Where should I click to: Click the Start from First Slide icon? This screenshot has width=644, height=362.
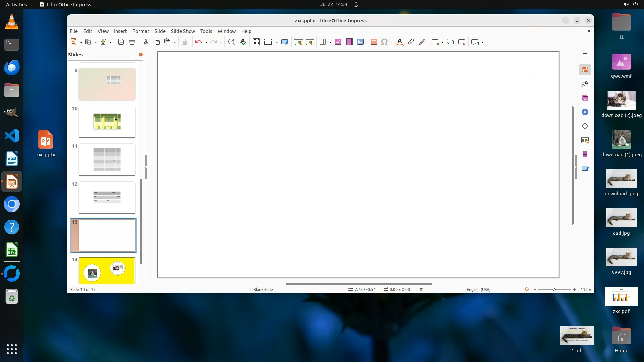tap(298, 42)
